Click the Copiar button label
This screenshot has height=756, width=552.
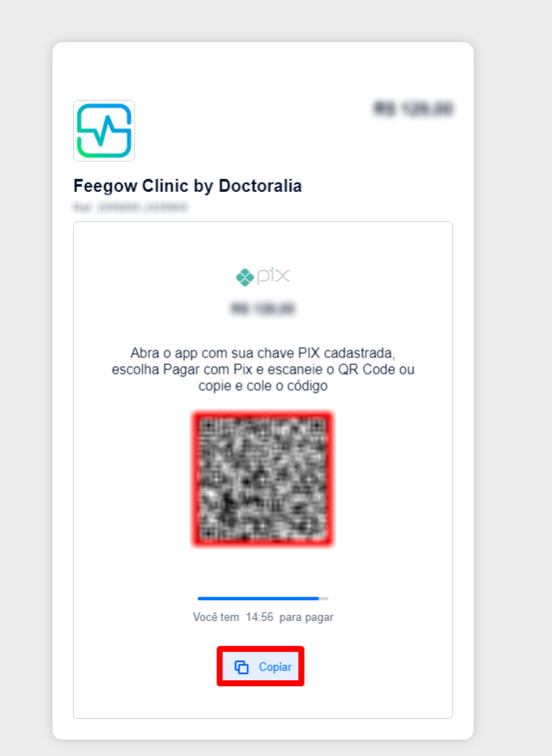click(x=275, y=666)
